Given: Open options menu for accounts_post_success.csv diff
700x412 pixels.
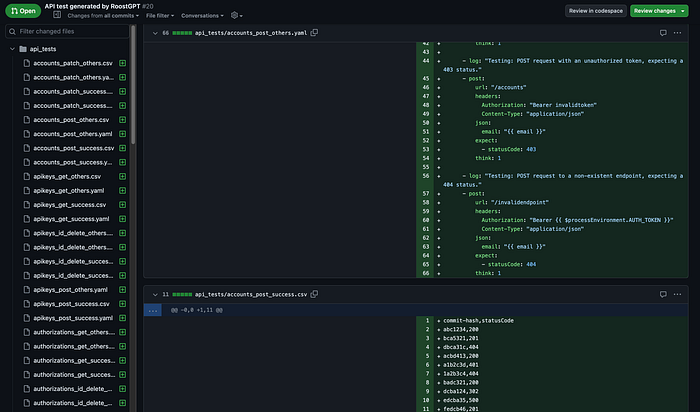Looking at the screenshot, I should click(677, 294).
